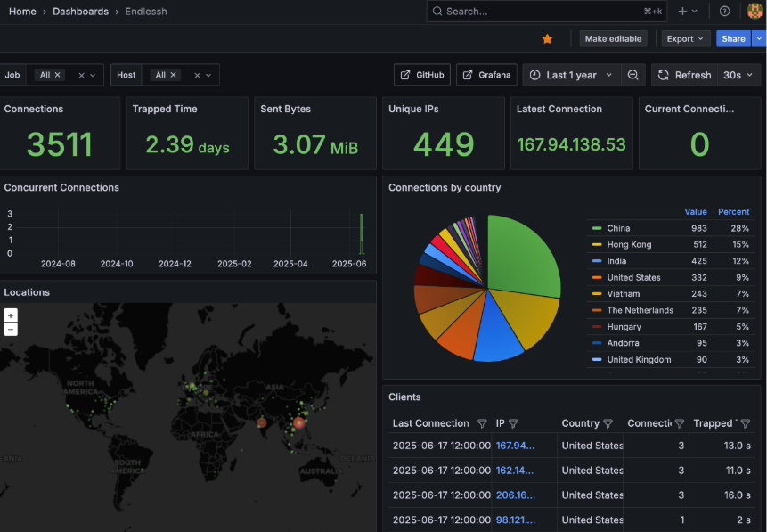Click the help question mark icon
Viewport: 767px width, 532px height.
coord(724,12)
